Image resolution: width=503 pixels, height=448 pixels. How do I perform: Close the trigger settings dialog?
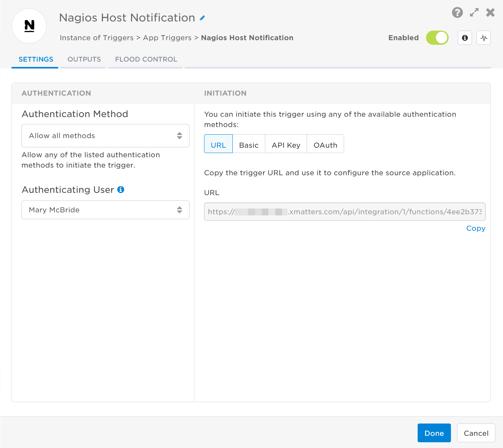[x=490, y=12]
